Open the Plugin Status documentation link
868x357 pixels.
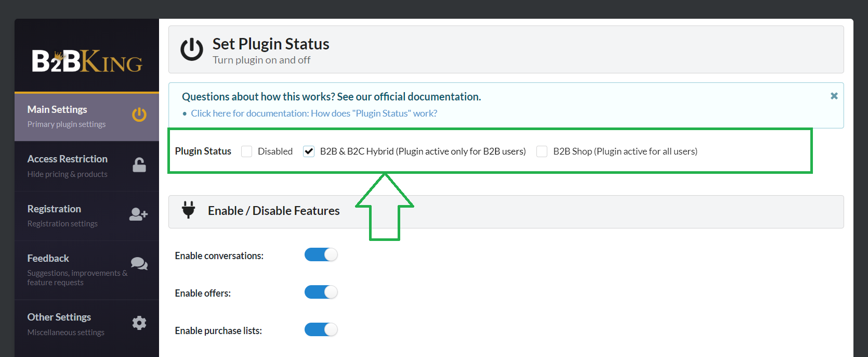(x=314, y=113)
